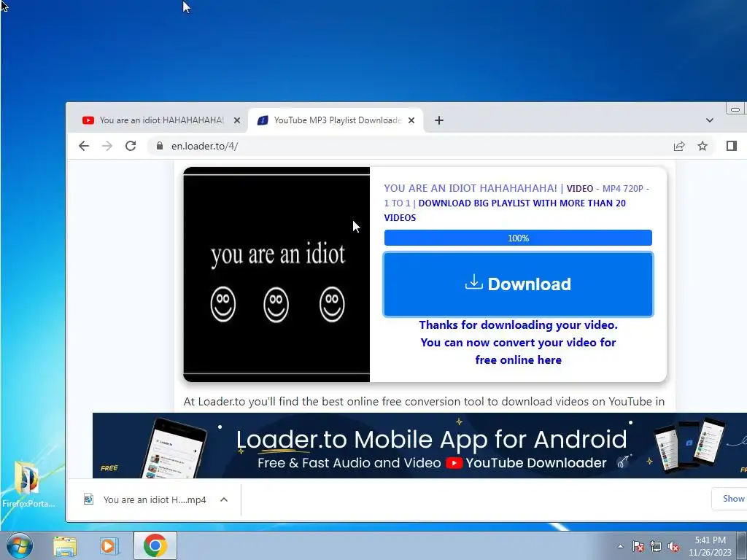Share this page via share icon
747x560 pixels.
(x=679, y=146)
